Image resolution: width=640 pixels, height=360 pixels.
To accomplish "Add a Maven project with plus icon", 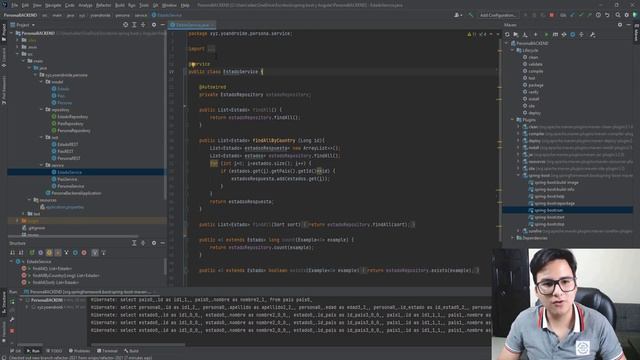I will click(536, 35).
